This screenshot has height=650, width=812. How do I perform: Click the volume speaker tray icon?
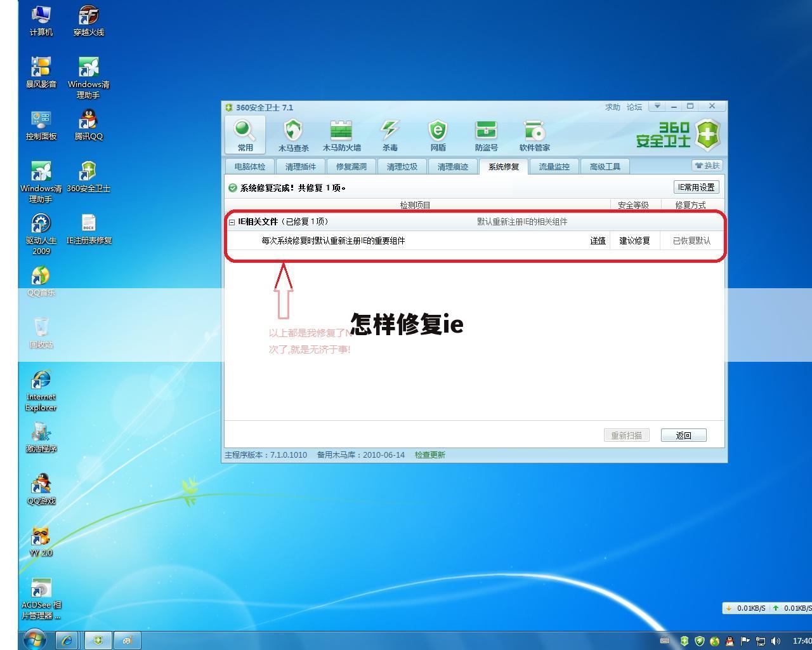click(775, 641)
